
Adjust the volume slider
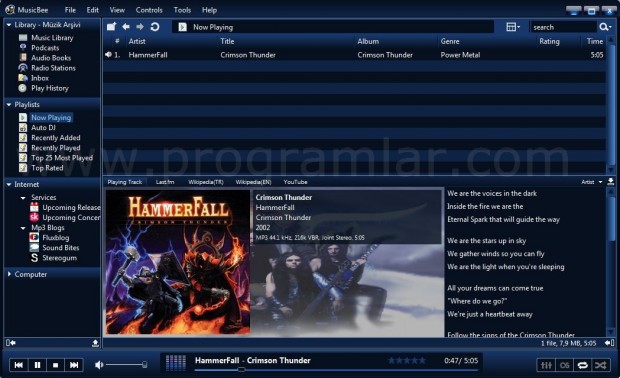[x=127, y=365]
